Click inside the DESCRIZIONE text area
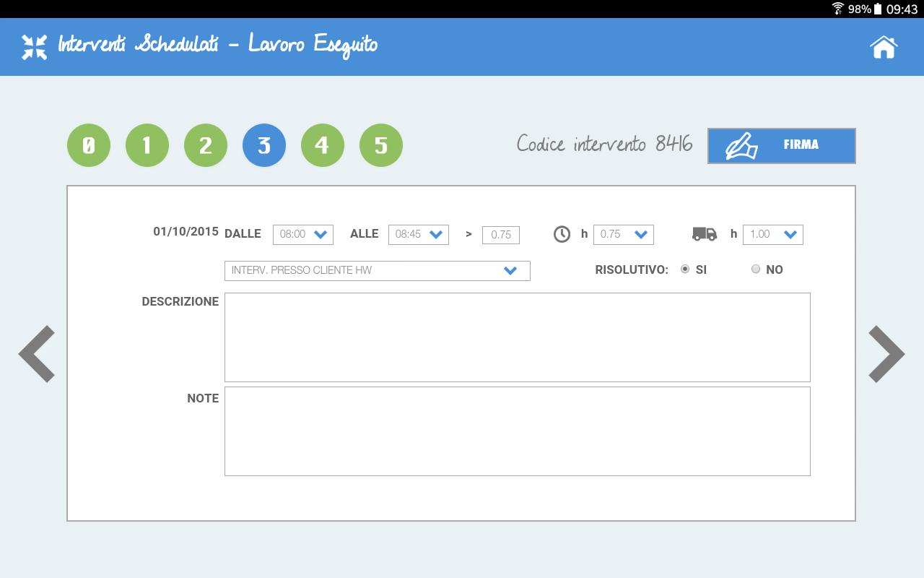The width and height of the screenshot is (924, 578). coord(518,337)
